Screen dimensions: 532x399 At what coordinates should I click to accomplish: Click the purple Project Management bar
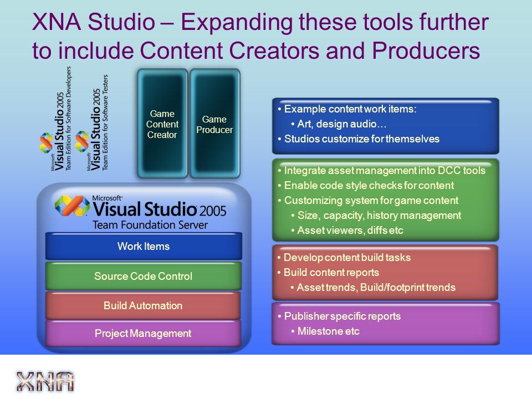coord(143,333)
